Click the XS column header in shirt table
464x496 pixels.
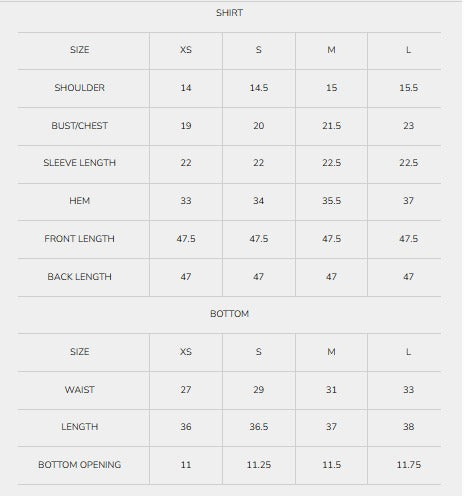click(x=186, y=50)
